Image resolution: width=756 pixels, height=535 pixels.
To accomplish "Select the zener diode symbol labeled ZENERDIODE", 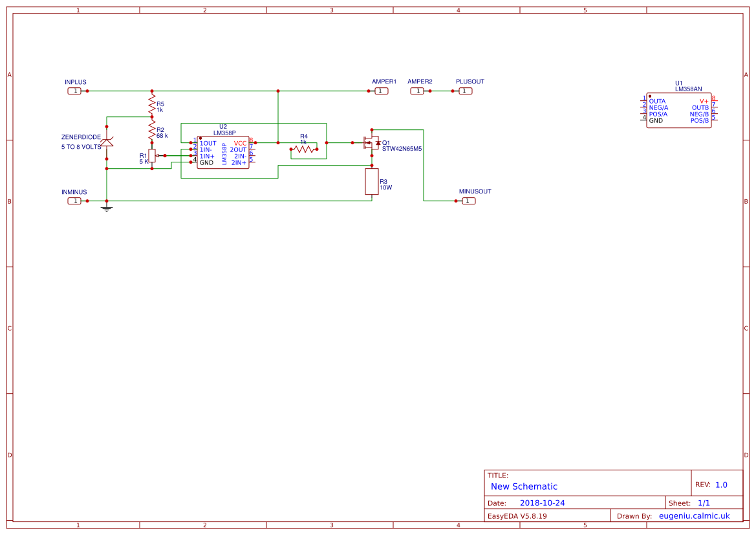I will (107, 142).
